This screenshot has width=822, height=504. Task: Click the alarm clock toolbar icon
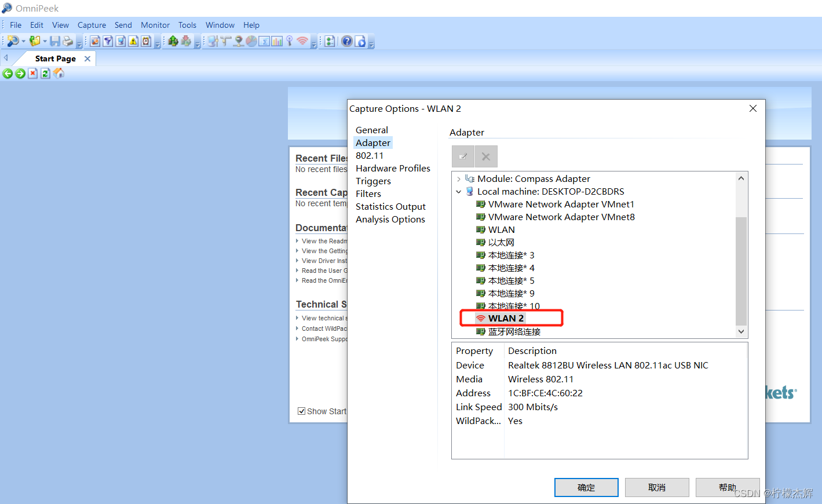(146, 41)
